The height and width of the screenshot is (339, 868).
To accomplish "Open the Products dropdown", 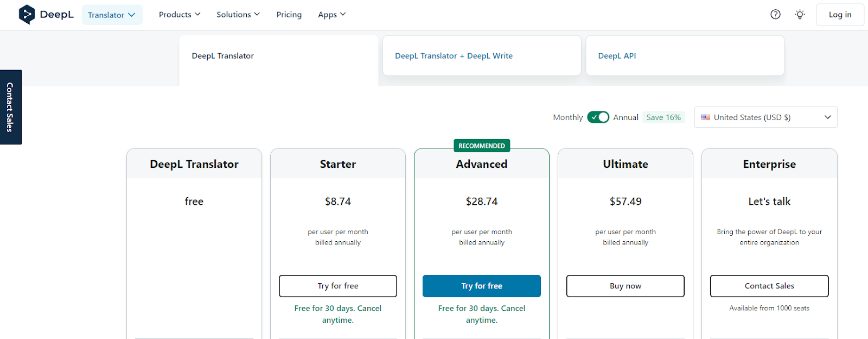I will (x=179, y=14).
